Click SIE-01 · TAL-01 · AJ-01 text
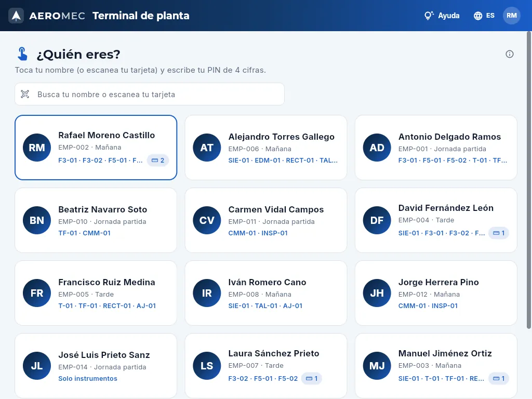 point(265,305)
